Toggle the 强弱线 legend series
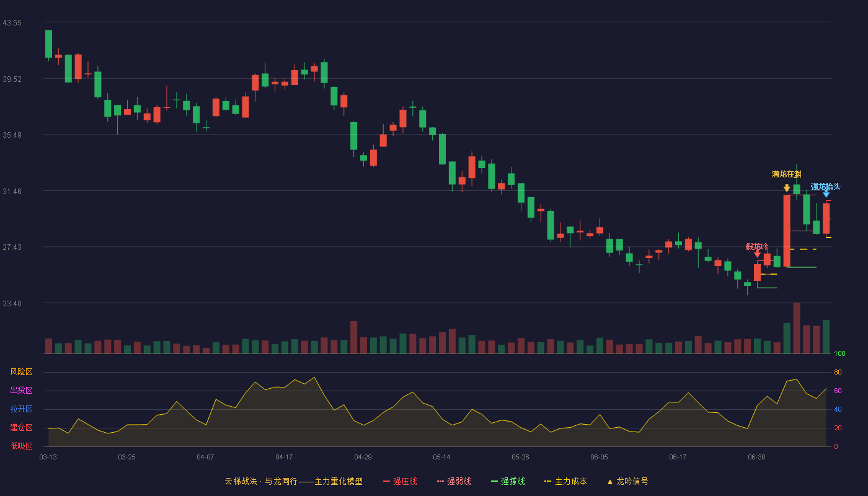This screenshot has width=868, height=496. tap(454, 481)
